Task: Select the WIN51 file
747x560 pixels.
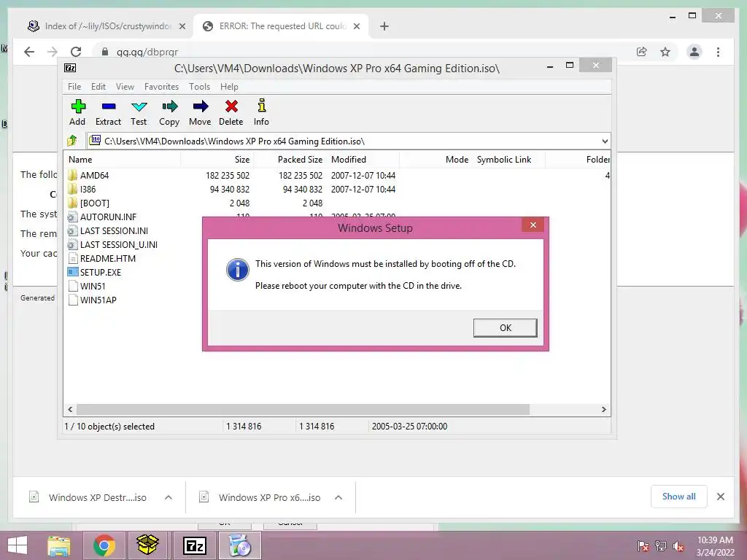Action: click(93, 286)
